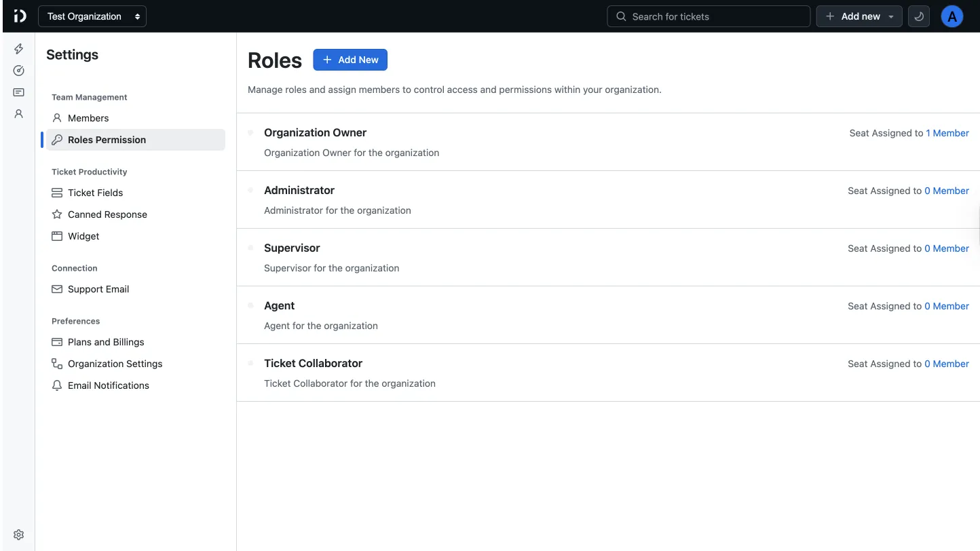This screenshot has width=980, height=551.
Task: Select the star icon beside Canned Response
Action: 56,214
